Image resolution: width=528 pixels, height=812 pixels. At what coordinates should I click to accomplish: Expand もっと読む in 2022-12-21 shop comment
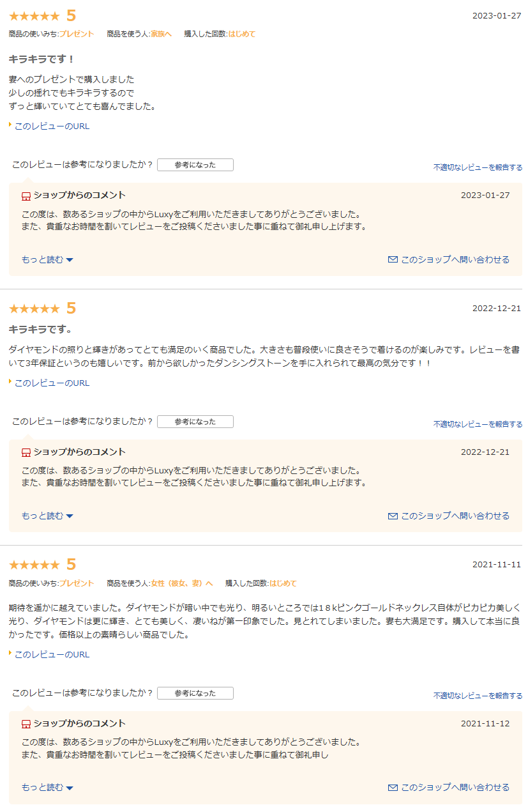(x=47, y=516)
